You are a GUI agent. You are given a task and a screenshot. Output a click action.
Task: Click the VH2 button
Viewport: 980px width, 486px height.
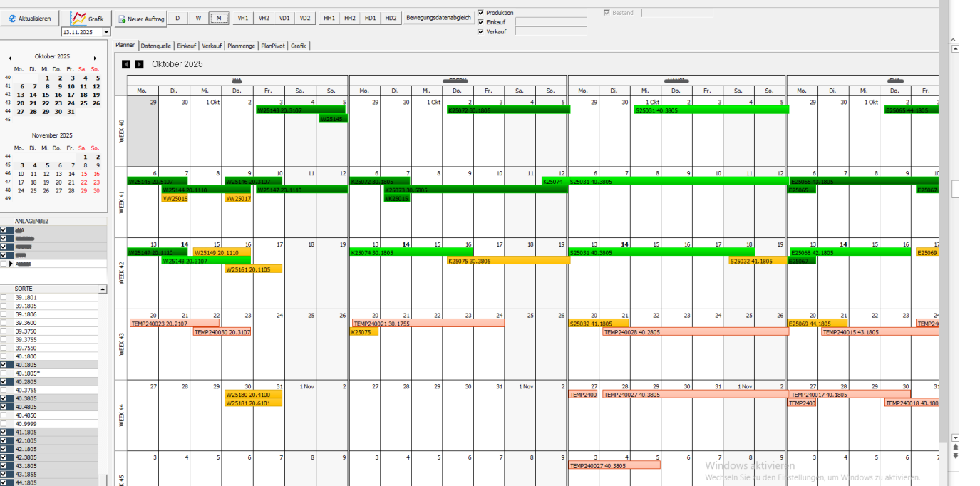[x=264, y=18]
